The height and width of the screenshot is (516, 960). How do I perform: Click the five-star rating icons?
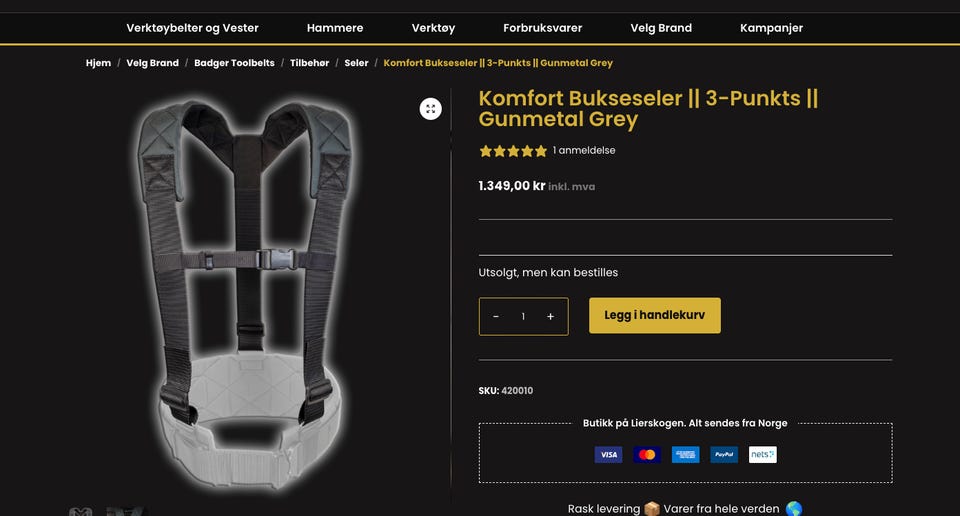tap(513, 151)
